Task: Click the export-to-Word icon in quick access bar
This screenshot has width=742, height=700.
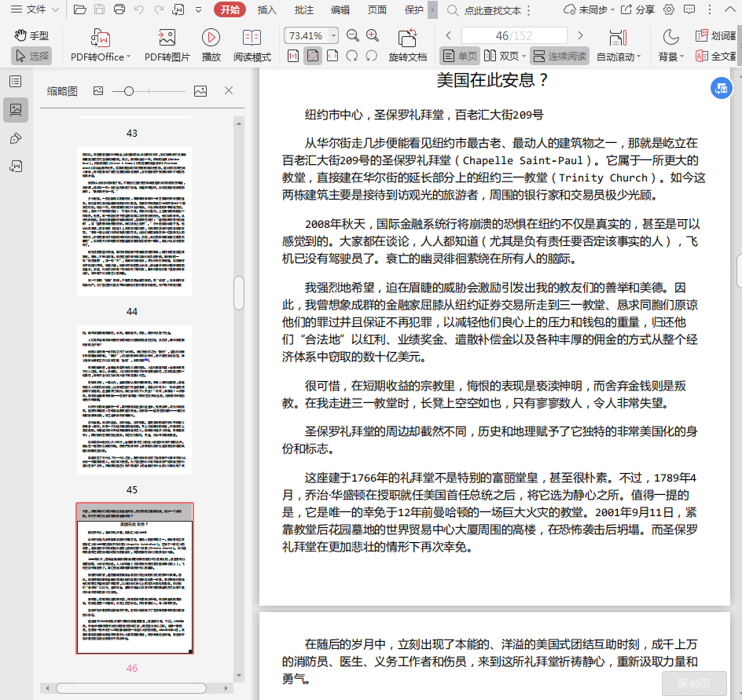Action: coord(178,9)
